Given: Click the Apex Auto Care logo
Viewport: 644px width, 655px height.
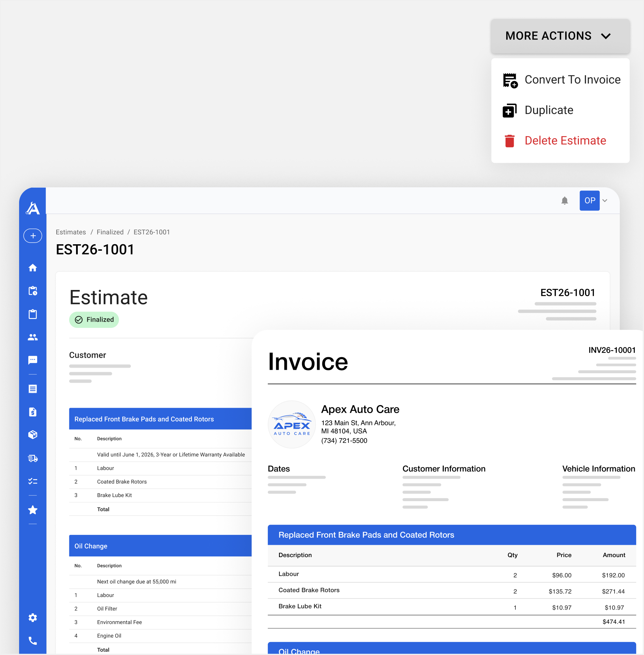Looking at the screenshot, I should 292,425.
